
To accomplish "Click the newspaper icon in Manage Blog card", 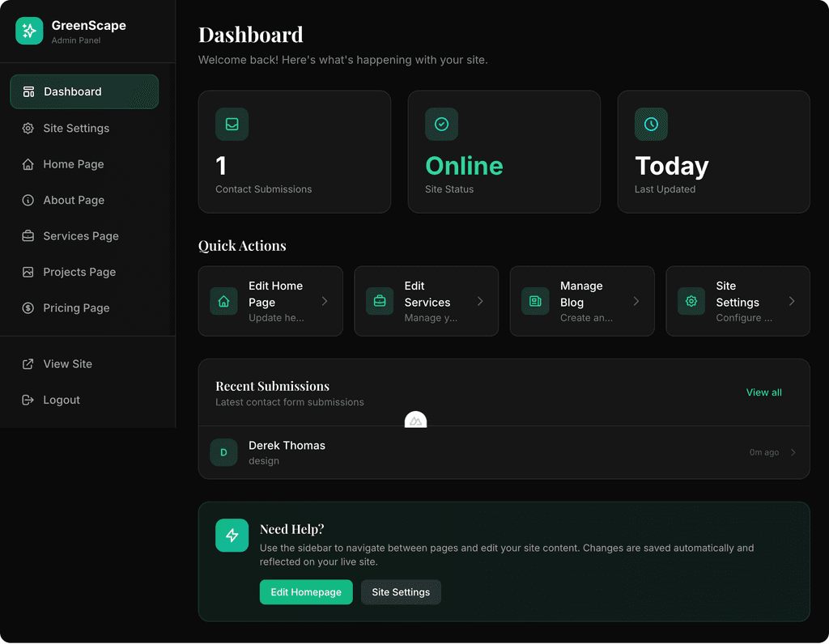I will 535,301.
